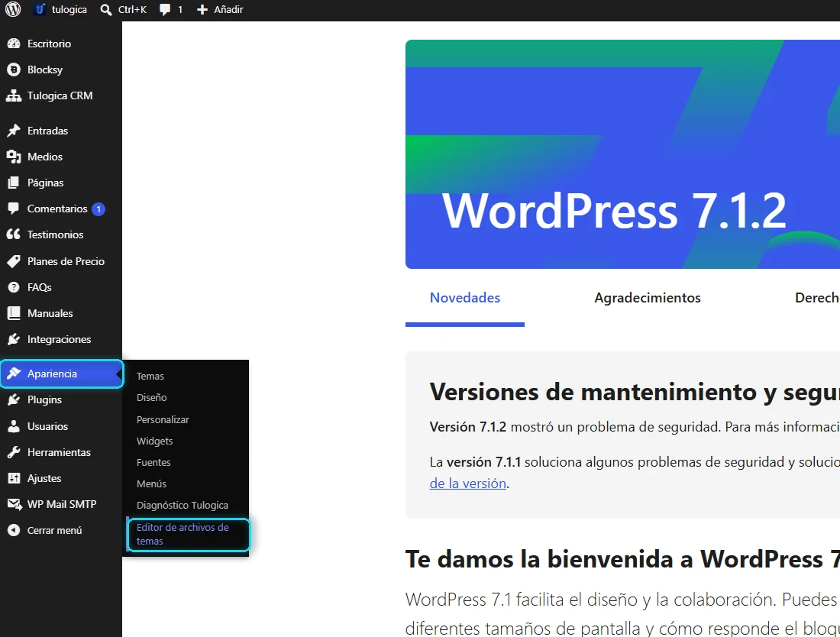Open comments bubble in admin bar
The image size is (840, 637).
(x=165, y=10)
